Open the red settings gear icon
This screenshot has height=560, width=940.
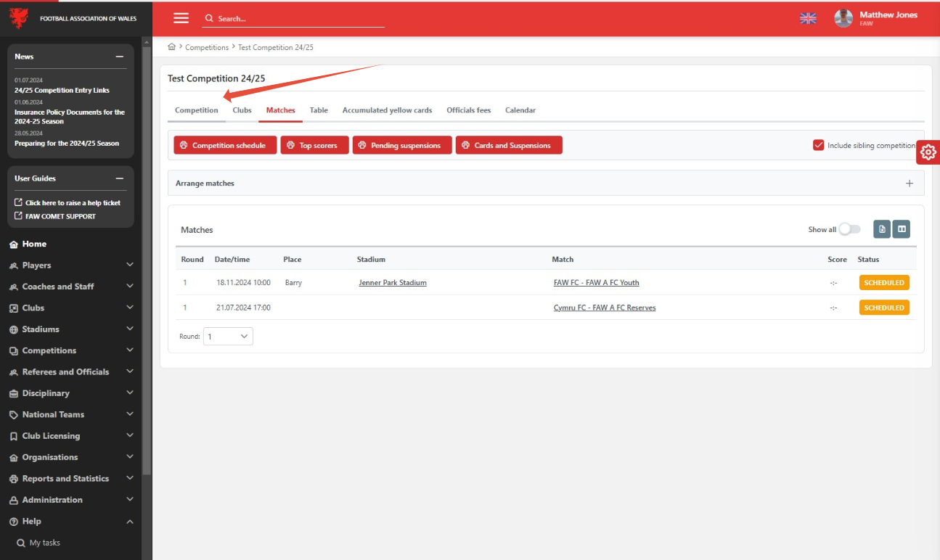coord(928,152)
